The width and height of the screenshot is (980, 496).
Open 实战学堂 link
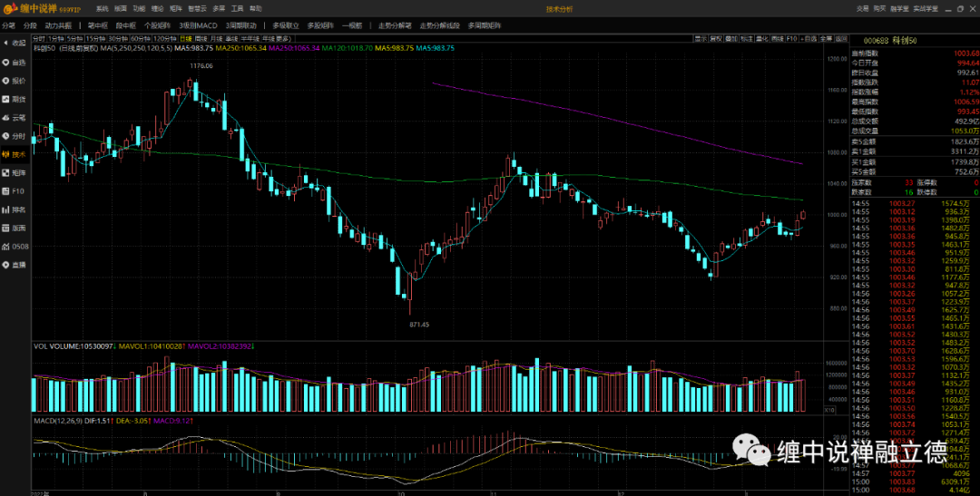925,9
